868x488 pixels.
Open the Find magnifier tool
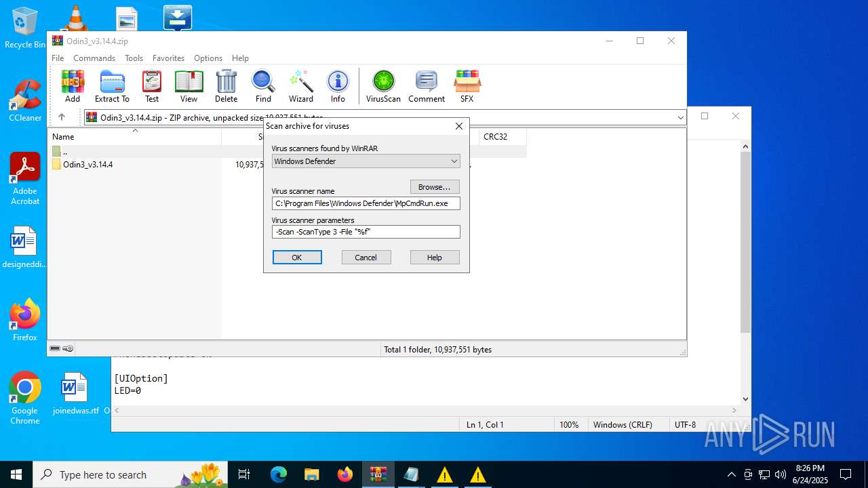tap(263, 86)
